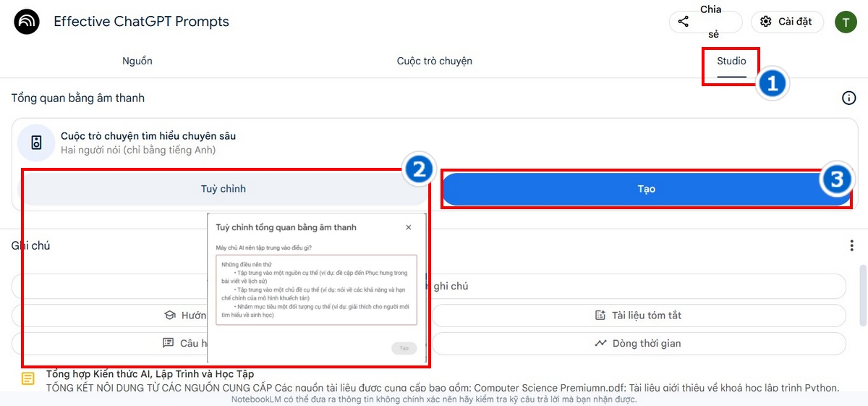Click the share icon for Chia sẻ
Screen dimensions: 868x406
point(684,22)
